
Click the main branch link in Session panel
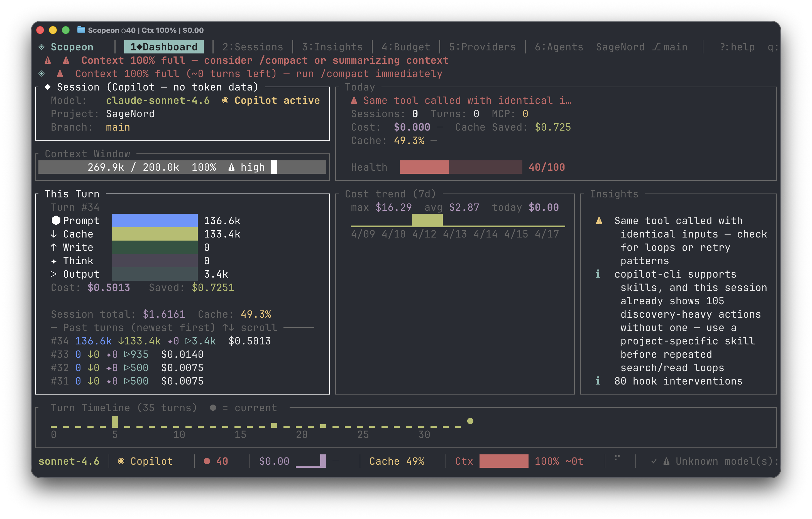point(118,127)
